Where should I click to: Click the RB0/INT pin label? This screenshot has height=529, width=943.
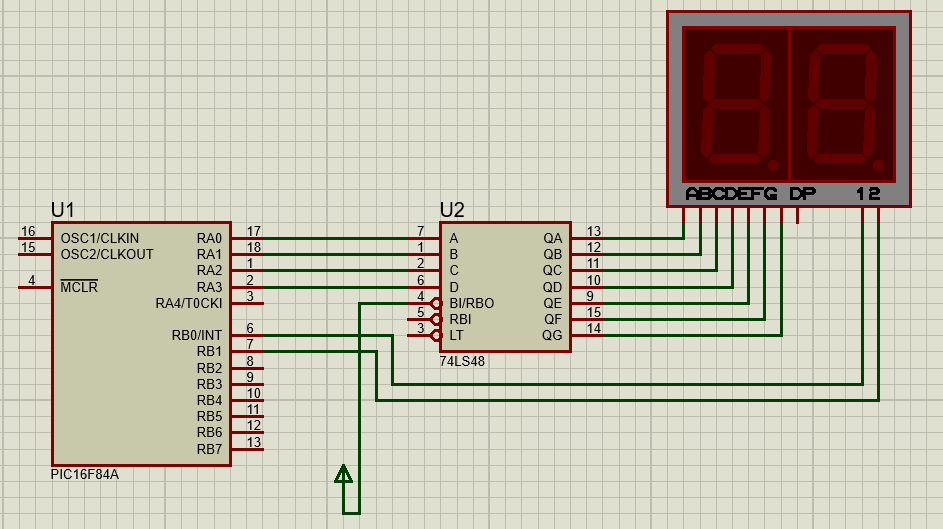[197, 335]
